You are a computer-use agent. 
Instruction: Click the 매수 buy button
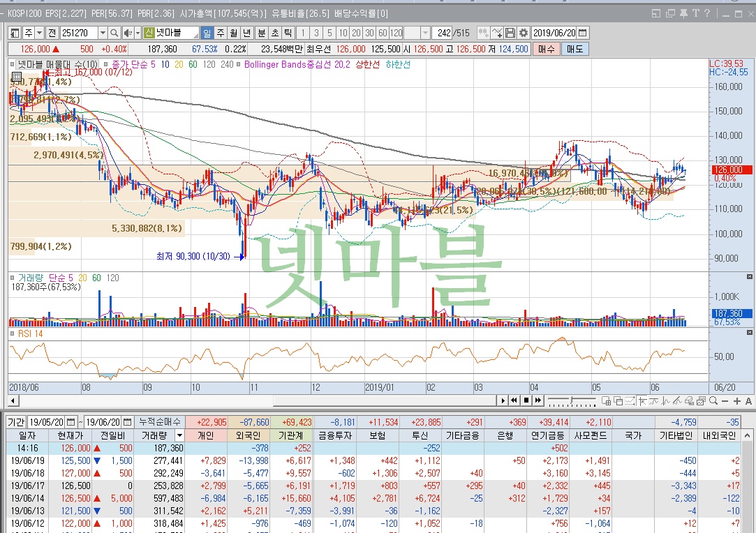[547, 49]
